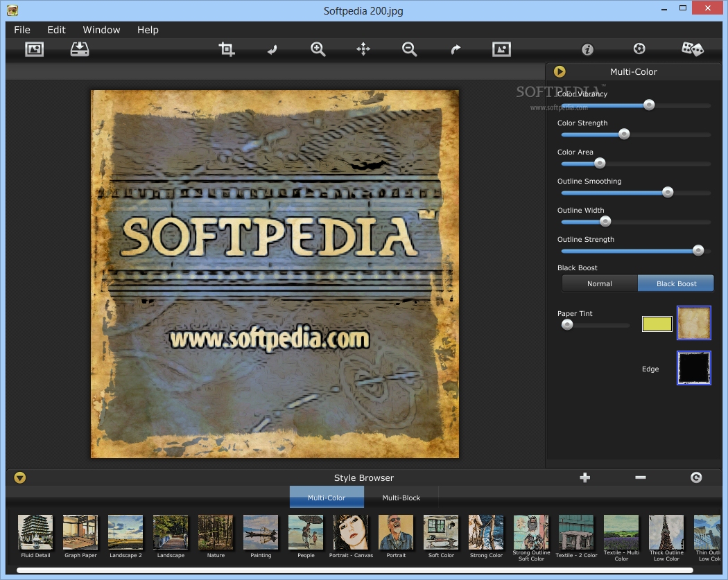Click the reset icon in Style Browser
728x580 pixels.
coord(696,477)
